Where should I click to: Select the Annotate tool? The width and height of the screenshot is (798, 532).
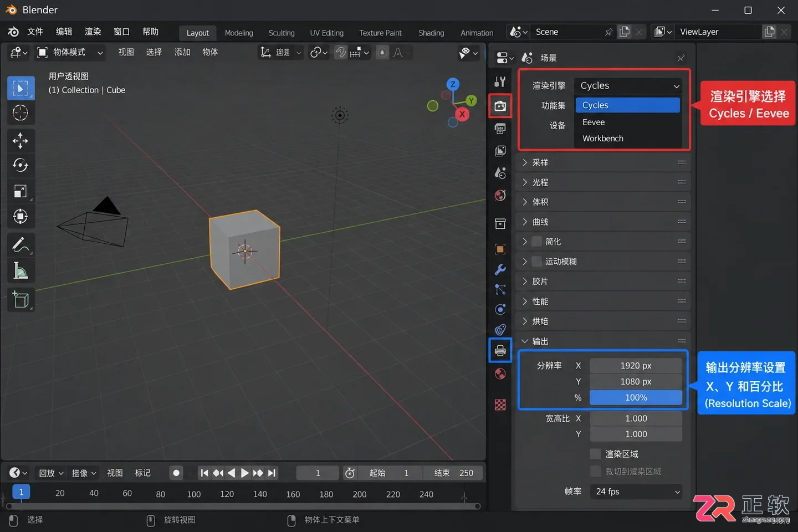(21, 244)
